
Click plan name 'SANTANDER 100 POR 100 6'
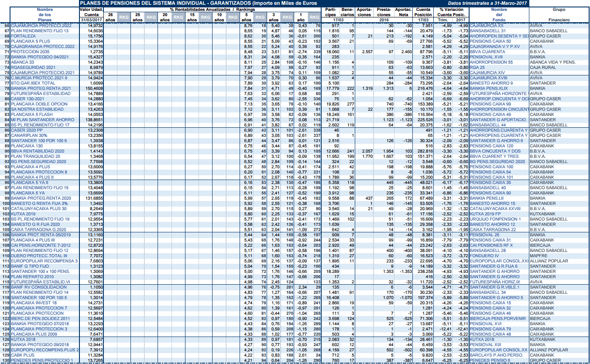click(38, 141)
